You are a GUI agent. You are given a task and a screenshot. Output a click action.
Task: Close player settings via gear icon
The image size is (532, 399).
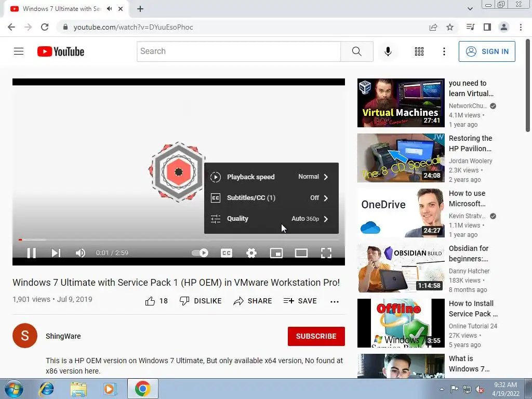click(251, 253)
